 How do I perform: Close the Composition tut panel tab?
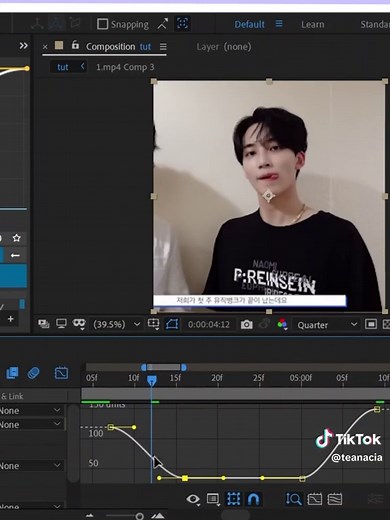(45, 47)
